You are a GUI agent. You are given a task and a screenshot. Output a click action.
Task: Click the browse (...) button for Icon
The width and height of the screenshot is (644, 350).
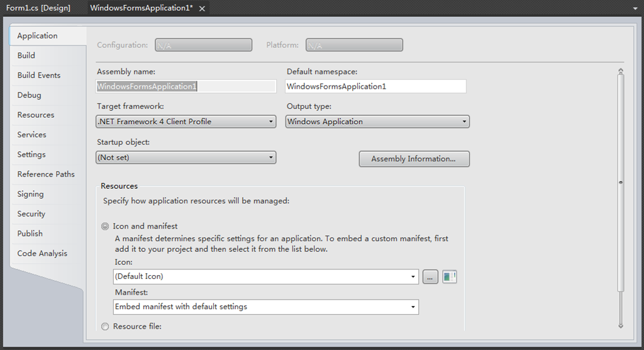click(x=430, y=277)
